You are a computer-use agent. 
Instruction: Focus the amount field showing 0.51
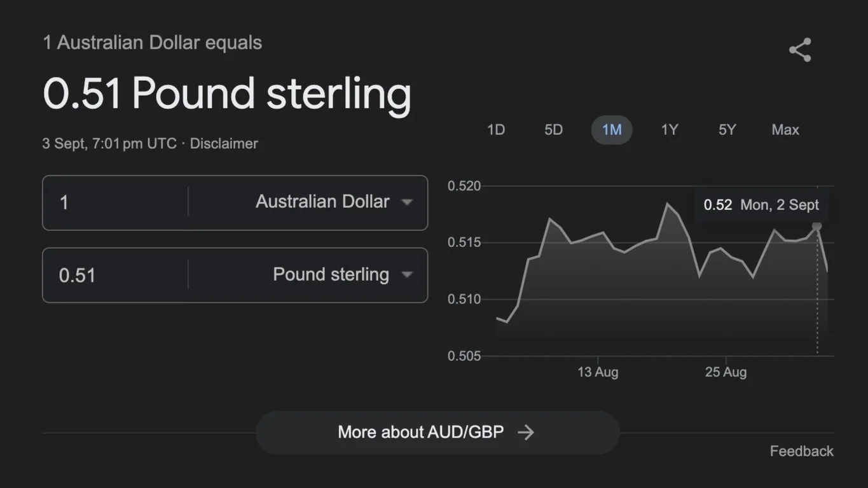click(x=115, y=275)
